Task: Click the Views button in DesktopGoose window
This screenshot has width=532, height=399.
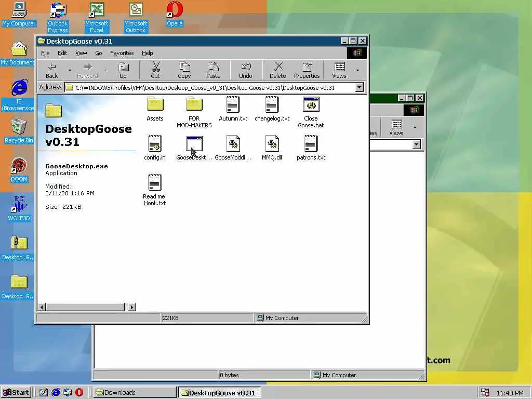Action: (339, 71)
